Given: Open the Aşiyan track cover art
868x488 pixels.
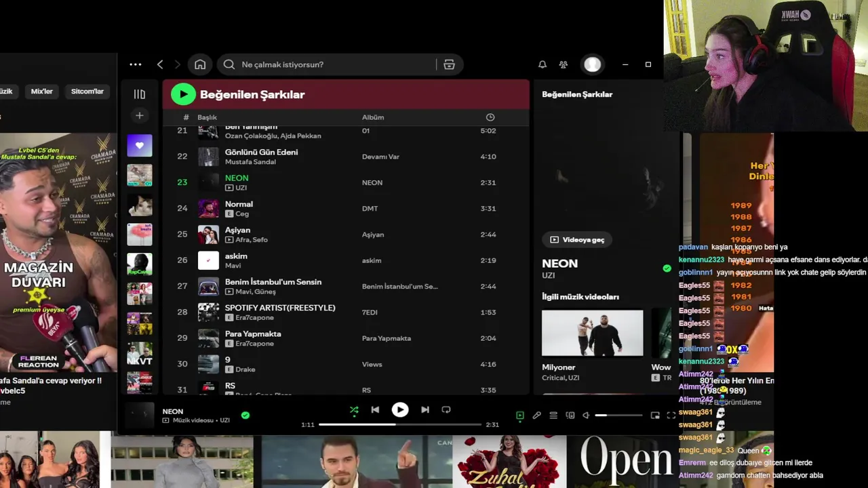Looking at the screenshot, I should point(208,235).
